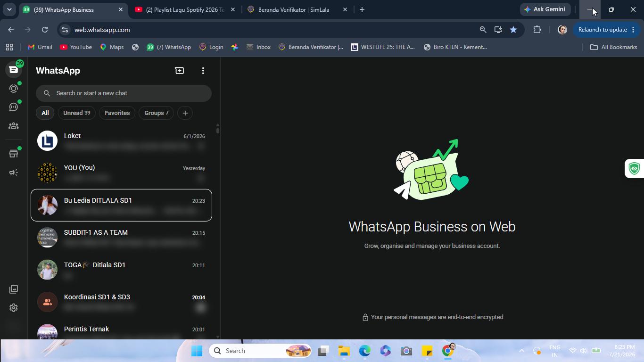Start a new chat with the compose icon
644x362 pixels.
coord(179,71)
